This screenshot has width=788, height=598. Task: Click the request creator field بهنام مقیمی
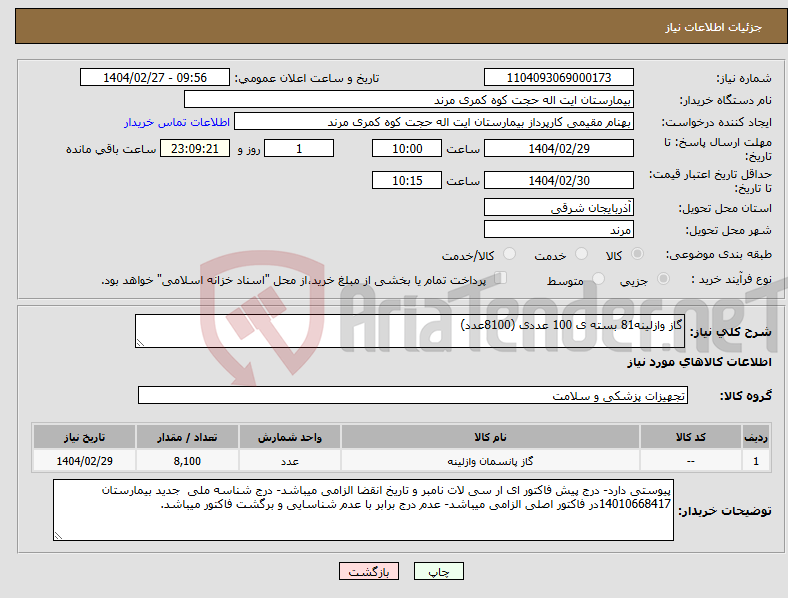tap(434, 122)
